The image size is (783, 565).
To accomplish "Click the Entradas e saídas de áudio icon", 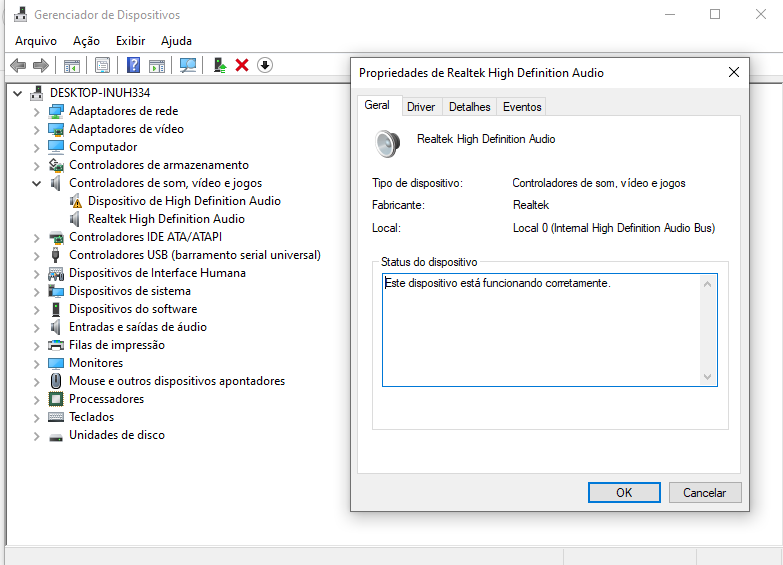I will tap(56, 327).
